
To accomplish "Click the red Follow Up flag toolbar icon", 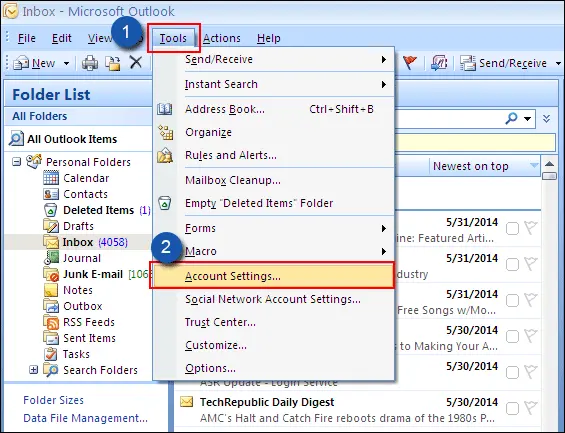I will pyautogui.click(x=409, y=63).
